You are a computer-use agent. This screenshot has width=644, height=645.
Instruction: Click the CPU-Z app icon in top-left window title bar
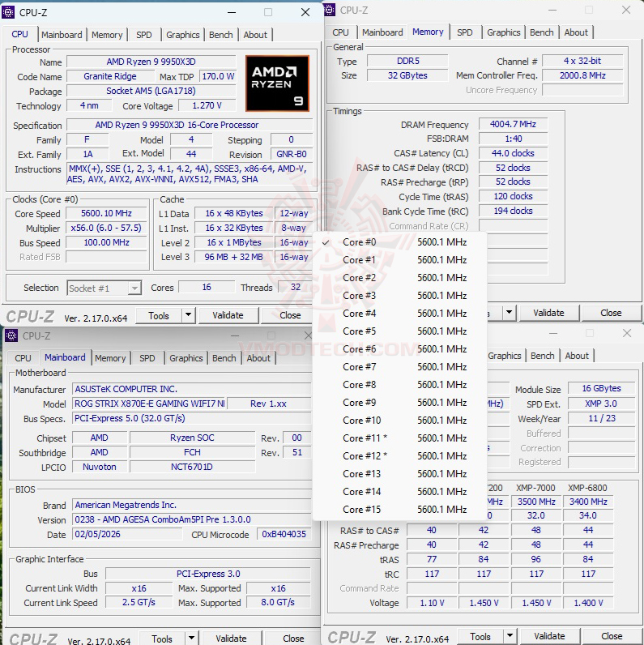click(8, 12)
